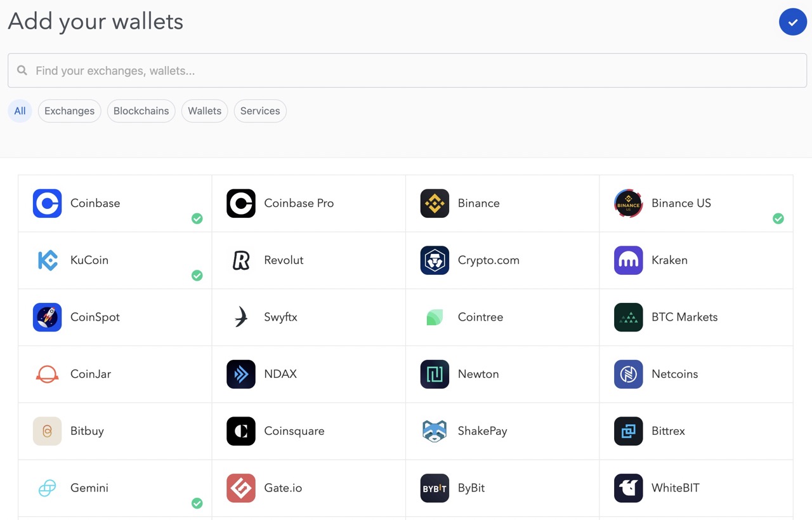Screen dimensions: 812x520
Task: Select the Crypto.com shield icon
Action: pos(435,260)
